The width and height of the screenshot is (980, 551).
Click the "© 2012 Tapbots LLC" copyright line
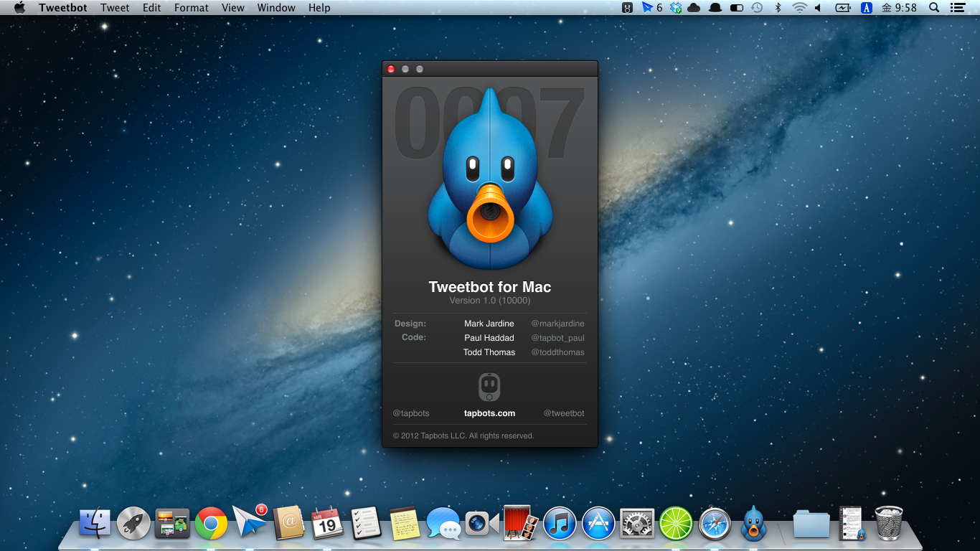(463, 435)
